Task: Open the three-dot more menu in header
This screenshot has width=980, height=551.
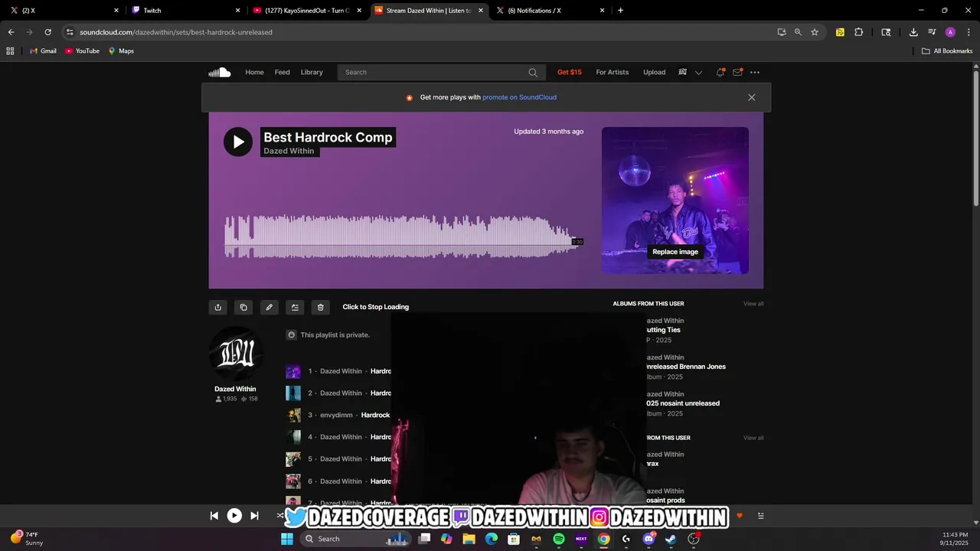Action: [x=755, y=73]
